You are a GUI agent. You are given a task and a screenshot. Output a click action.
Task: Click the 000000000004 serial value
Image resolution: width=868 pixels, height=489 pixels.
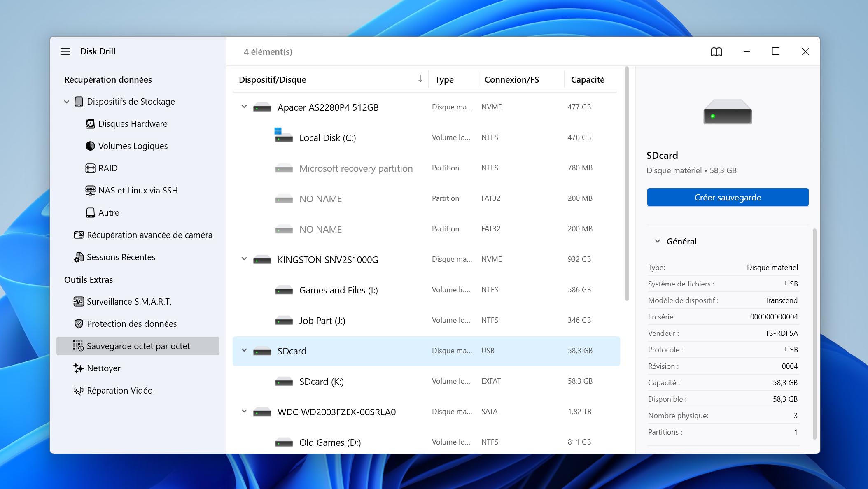pyautogui.click(x=774, y=317)
